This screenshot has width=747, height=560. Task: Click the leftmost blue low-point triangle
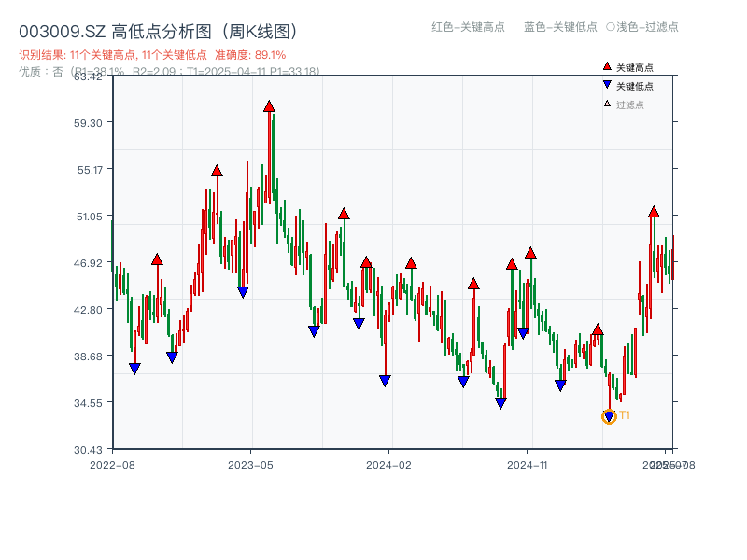(x=133, y=368)
